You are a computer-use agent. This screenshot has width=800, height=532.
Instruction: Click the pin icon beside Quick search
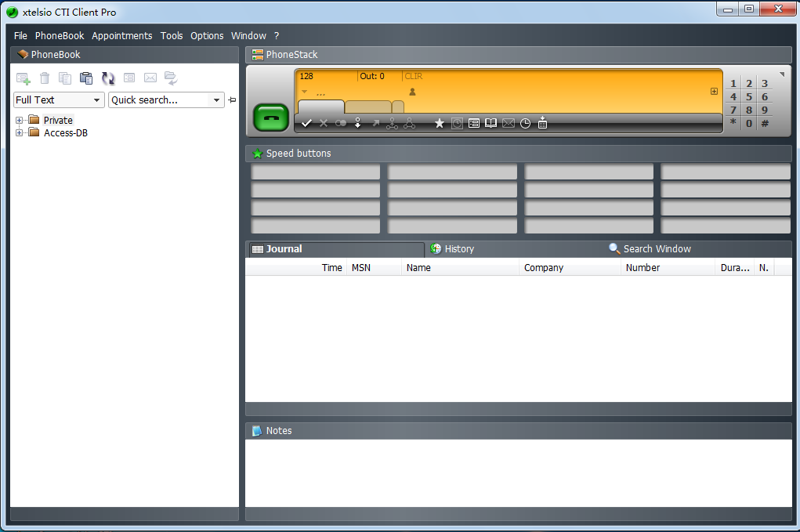tap(232, 100)
